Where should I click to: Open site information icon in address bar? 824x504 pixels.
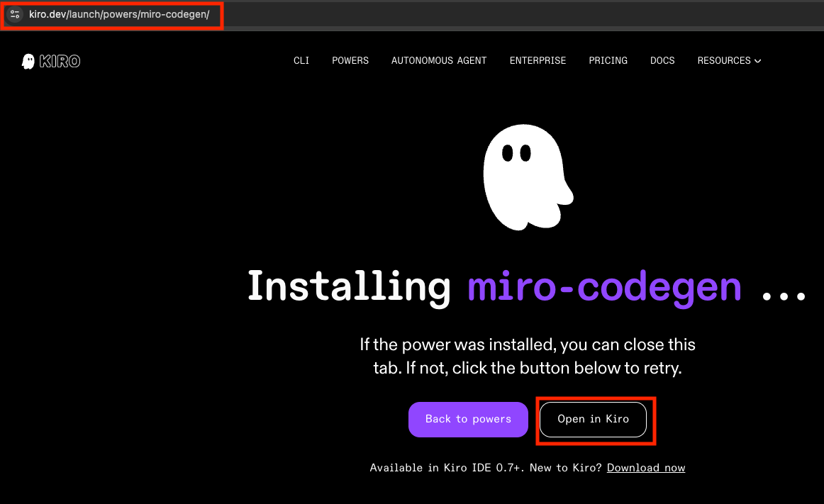[15, 14]
